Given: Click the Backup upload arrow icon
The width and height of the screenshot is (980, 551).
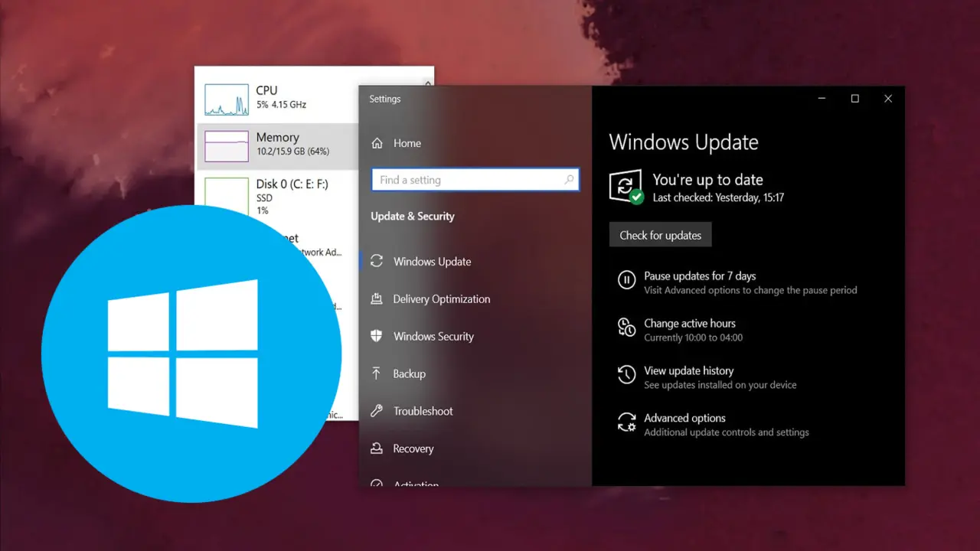Looking at the screenshot, I should tap(377, 373).
